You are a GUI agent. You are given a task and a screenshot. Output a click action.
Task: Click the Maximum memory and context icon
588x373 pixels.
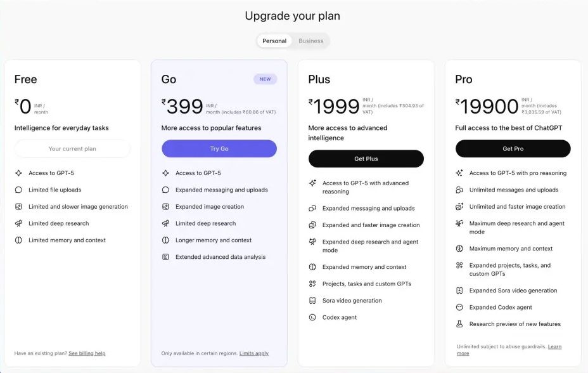click(459, 249)
